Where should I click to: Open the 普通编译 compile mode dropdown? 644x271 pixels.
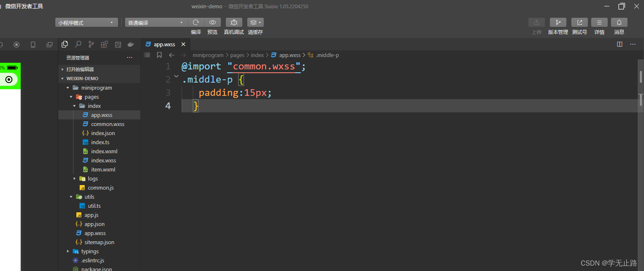(156, 23)
